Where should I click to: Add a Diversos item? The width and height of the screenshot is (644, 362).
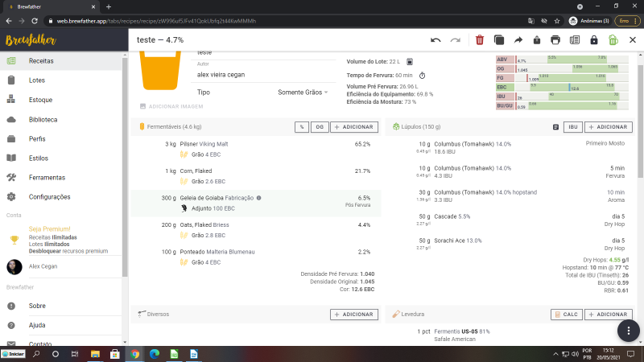354,315
